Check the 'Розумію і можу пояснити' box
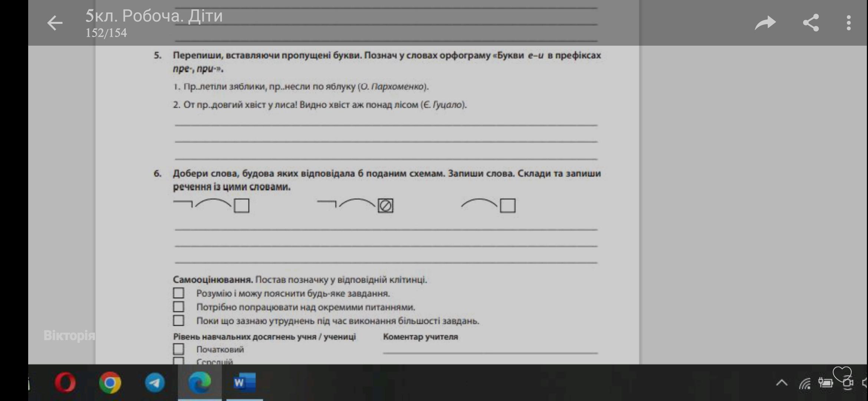Viewport: 868px width, 401px height. [178, 293]
